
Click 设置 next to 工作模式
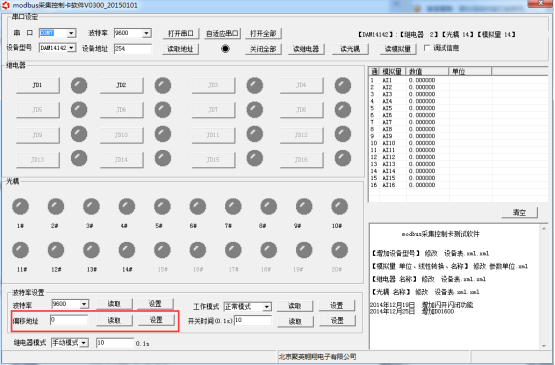coord(337,305)
